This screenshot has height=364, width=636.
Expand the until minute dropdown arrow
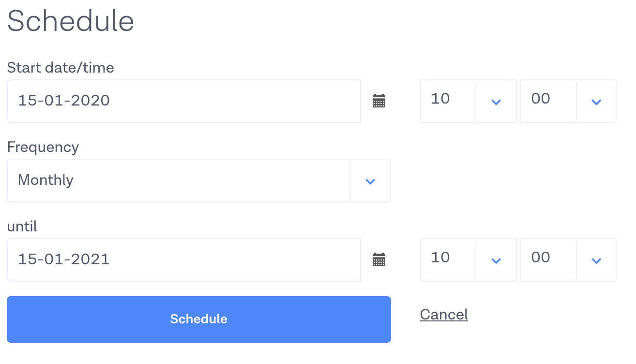[596, 260]
